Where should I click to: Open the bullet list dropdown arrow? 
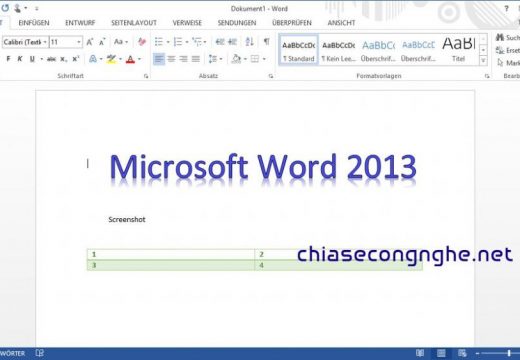tap(168, 42)
